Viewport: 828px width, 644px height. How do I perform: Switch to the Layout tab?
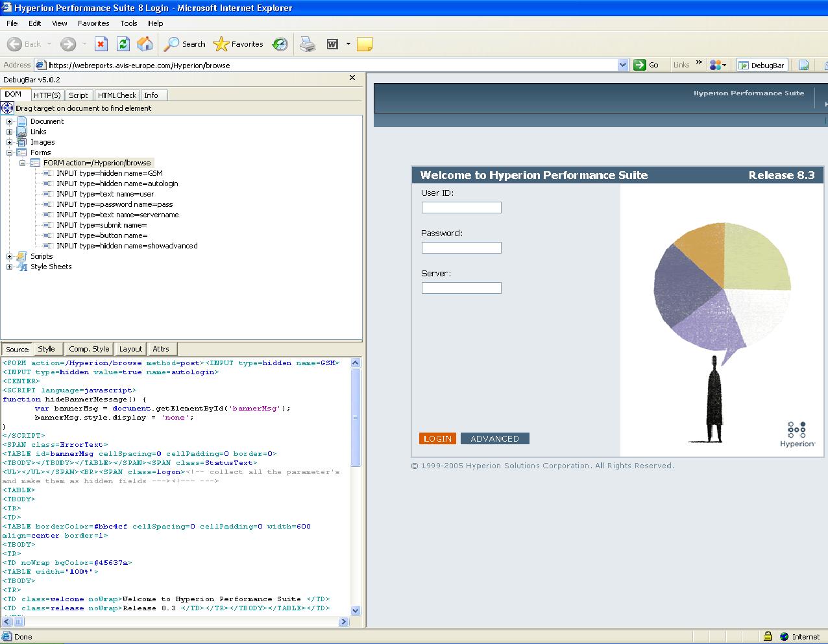tap(130, 349)
